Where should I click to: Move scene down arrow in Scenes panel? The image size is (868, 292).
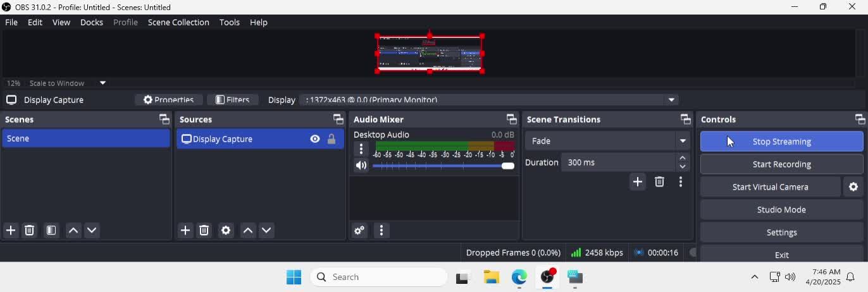(92, 230)
